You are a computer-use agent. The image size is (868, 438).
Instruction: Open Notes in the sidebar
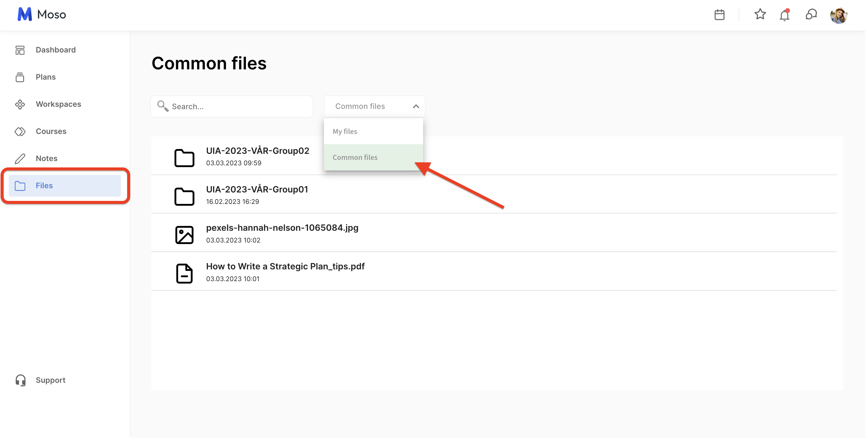(46, 158)
